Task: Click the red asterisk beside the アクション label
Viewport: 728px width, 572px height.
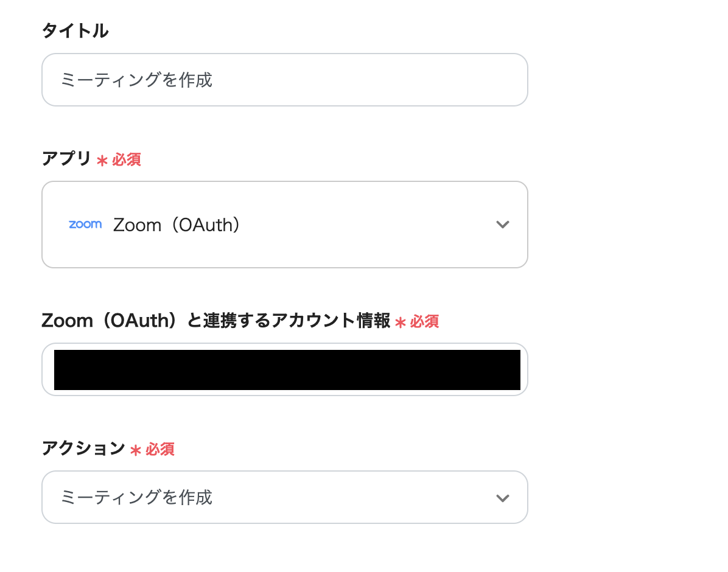Action: pyautogui.click(x=136, y=450)
